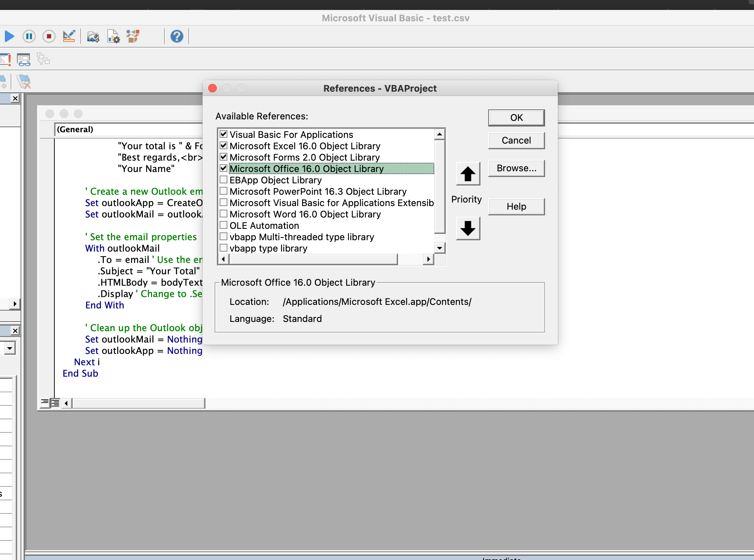Image resolution: width=754 pixels, height=560 pixels.
Task: Open the Object Browser box icon
Action: click(x=133, y=36)
